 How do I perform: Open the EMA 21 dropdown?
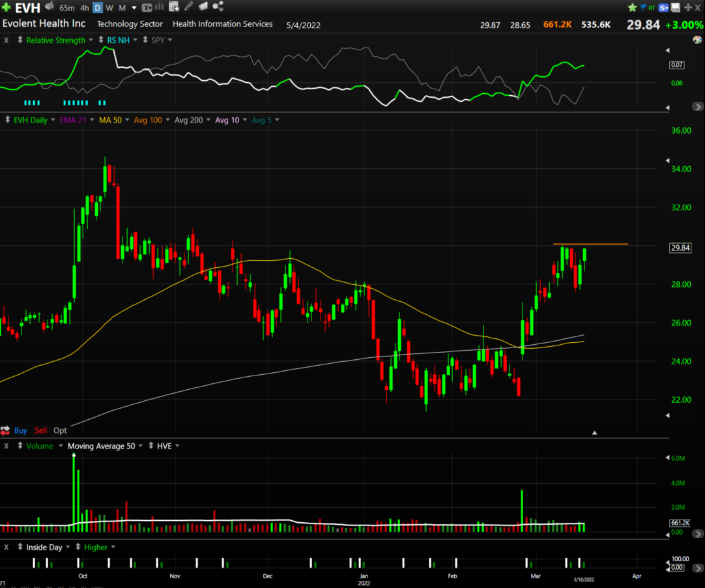[92, 120]
